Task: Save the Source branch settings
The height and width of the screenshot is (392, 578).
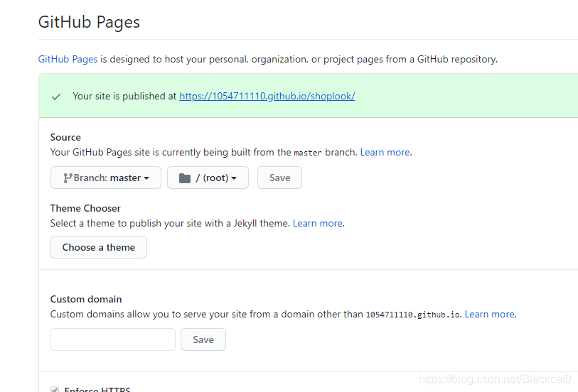Action: 280,178
